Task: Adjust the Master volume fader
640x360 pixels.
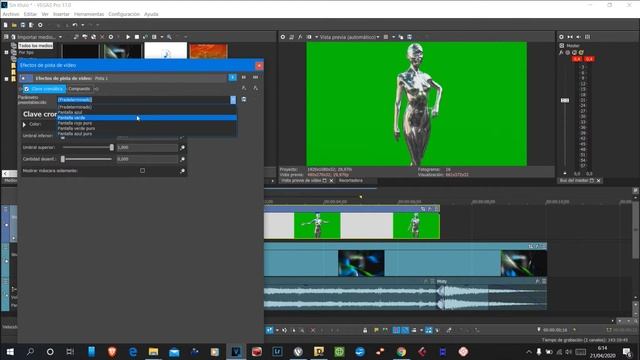Action: click(565, 100)
